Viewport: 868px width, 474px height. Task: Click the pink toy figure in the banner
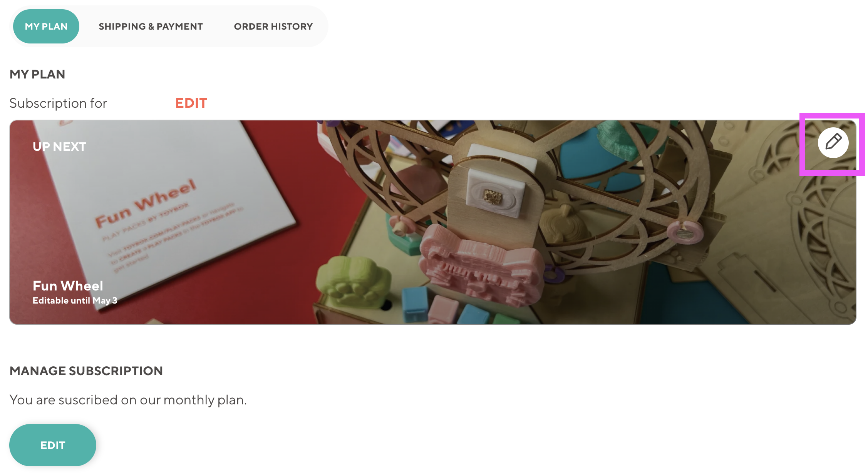pyautogui.click(x=481, y=262)
